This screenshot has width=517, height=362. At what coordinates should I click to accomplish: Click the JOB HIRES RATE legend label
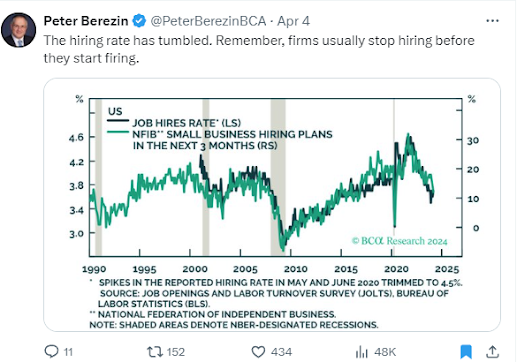click(187, 123)
